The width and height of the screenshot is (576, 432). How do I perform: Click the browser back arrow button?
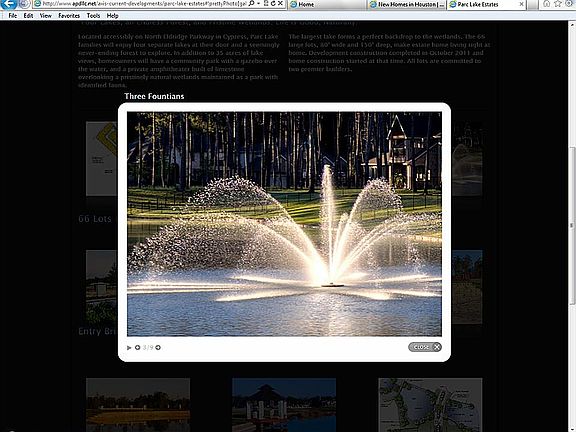pyautogui.click(x=9, y=4)
